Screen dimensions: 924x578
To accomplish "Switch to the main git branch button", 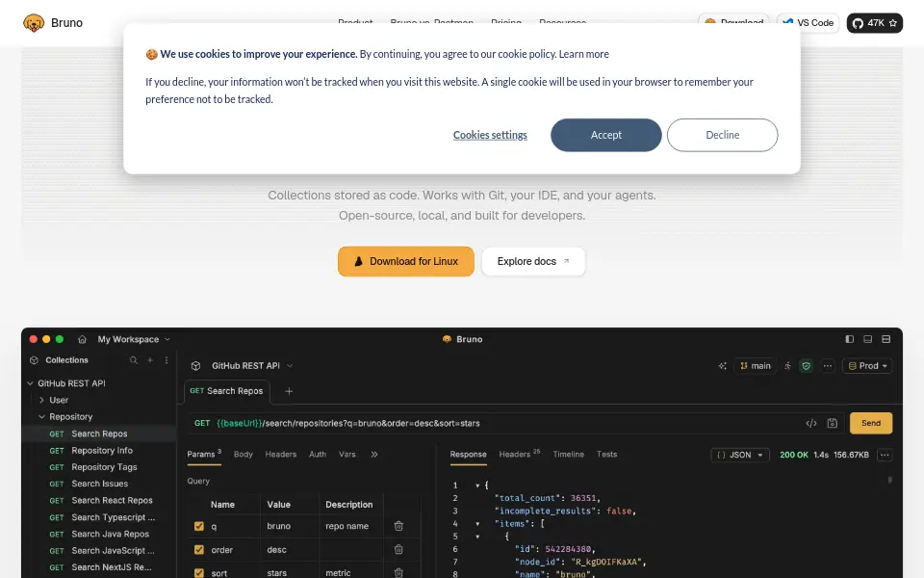I will point(755,366).
